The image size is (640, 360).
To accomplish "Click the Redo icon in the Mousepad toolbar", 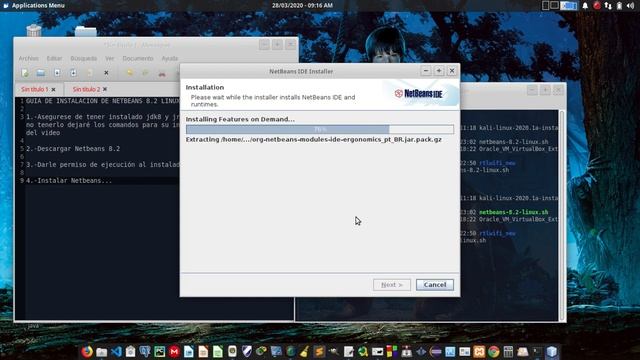I will point(145,73).
